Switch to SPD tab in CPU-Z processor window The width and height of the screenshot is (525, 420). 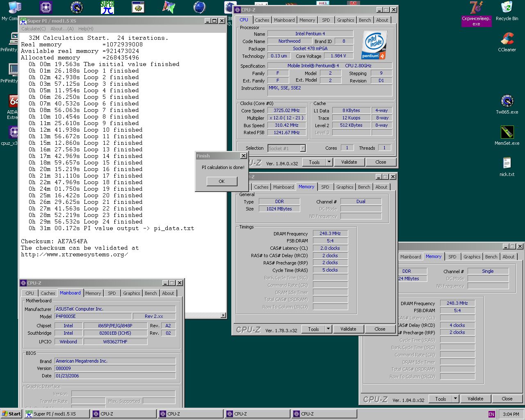pos(326,20)
